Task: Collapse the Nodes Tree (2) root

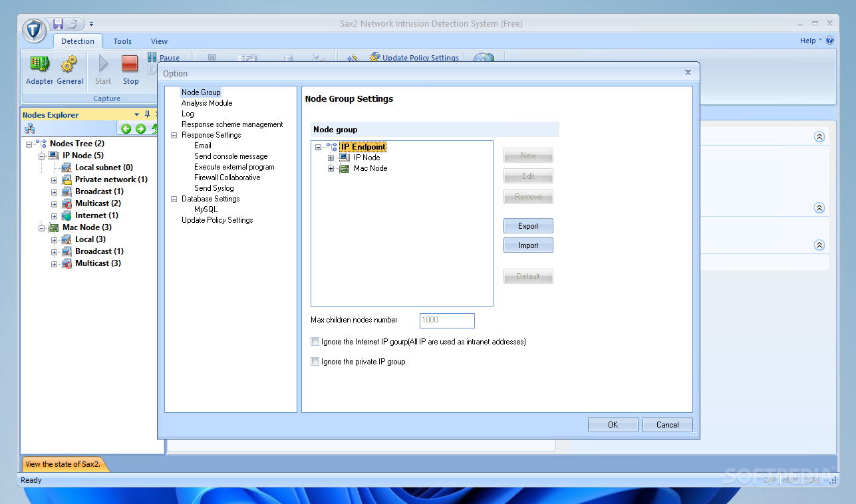Action: [29, 144]
